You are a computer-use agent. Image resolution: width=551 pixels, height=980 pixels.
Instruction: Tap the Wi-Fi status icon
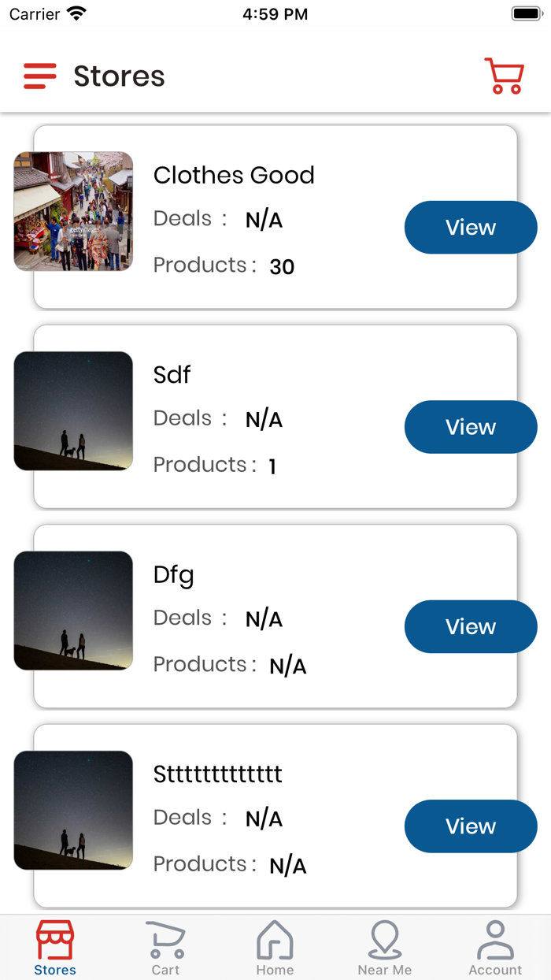tap(76, 14)
